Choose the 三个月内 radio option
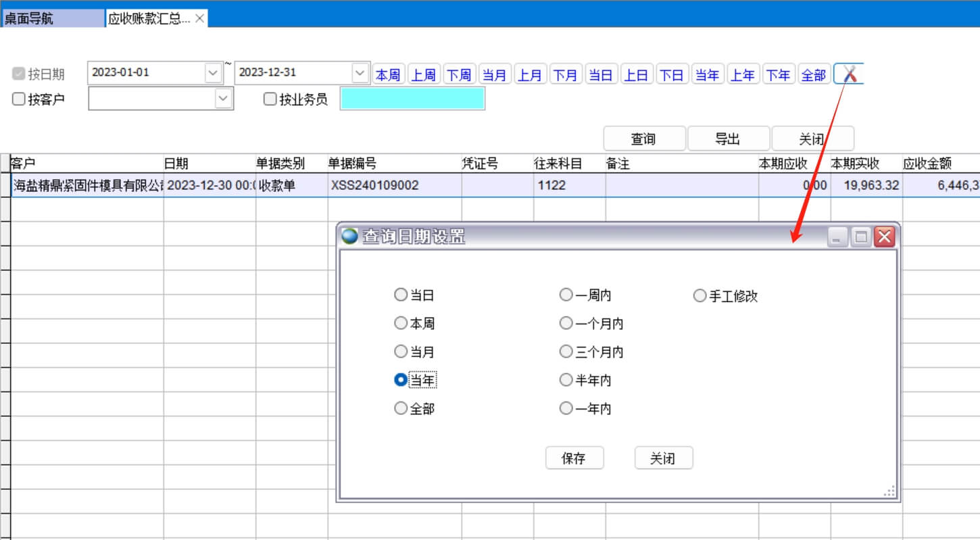The height and width of the screenshot is (540, 980). [566, 352]
